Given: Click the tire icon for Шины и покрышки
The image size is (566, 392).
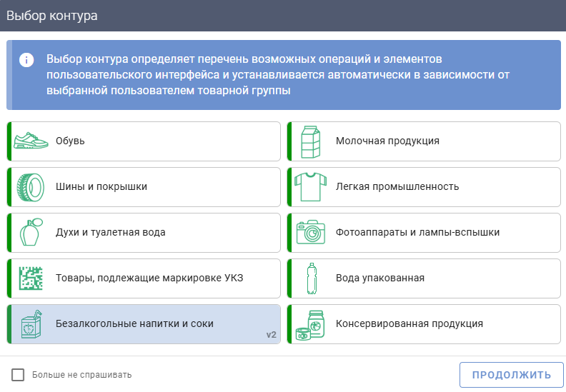Looking at the screenshot, I should pos(31,187).
